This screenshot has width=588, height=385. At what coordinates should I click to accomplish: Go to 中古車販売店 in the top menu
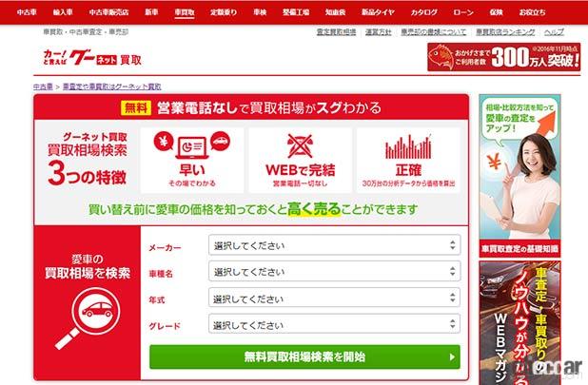[108, 12]
